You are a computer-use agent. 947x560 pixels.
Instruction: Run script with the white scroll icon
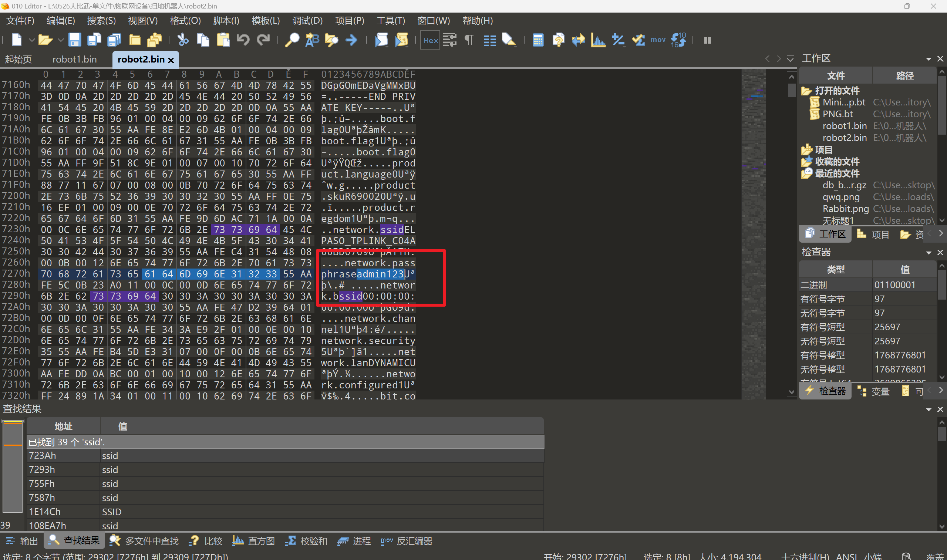click(x=381, y=40)
